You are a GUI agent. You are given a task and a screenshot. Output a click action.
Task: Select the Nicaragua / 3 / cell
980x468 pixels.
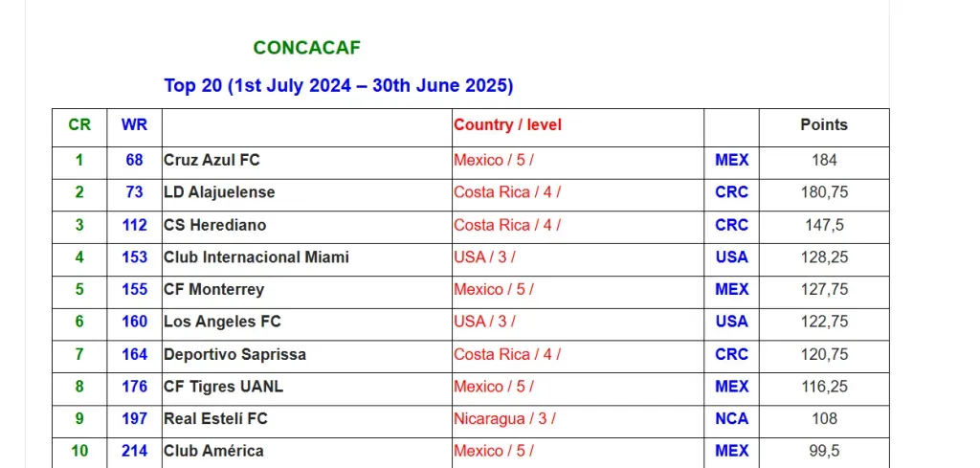point(504,418)
